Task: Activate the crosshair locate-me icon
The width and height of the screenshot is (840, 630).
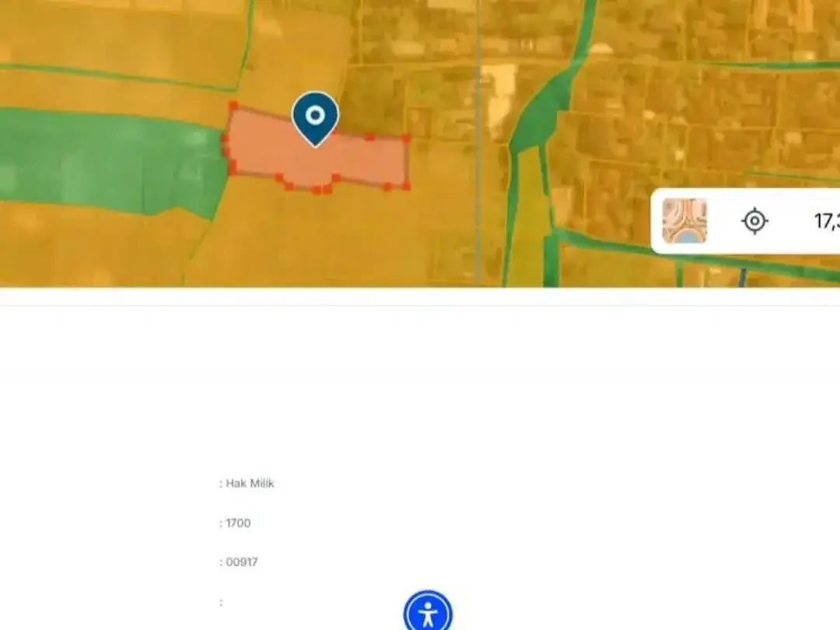Action: click(754, 221)
